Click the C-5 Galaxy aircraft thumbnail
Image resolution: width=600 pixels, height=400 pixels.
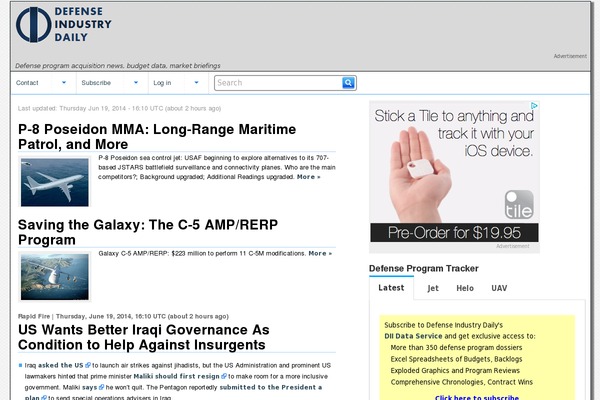pos(55,277)
